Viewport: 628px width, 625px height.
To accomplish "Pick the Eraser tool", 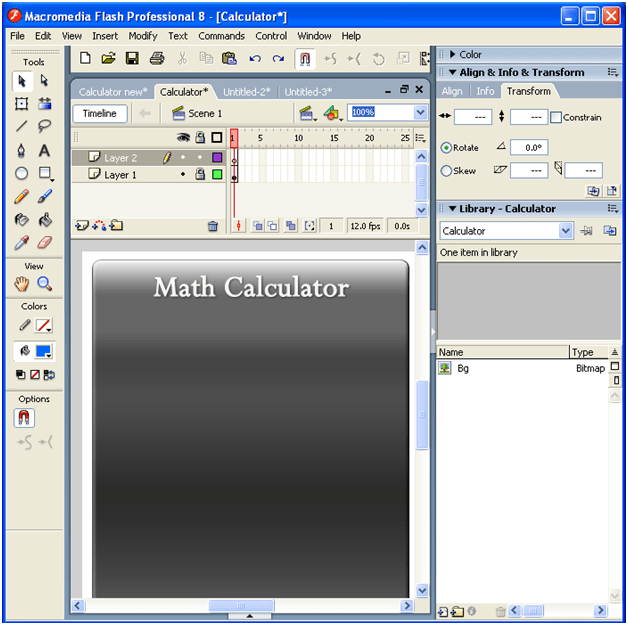I will point(44,242).
